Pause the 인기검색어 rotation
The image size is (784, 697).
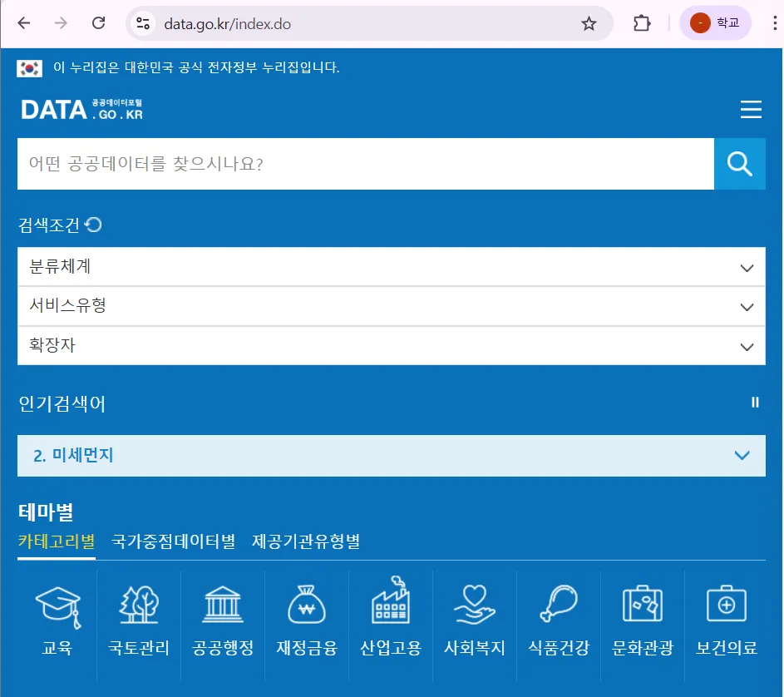click(755, 403)
